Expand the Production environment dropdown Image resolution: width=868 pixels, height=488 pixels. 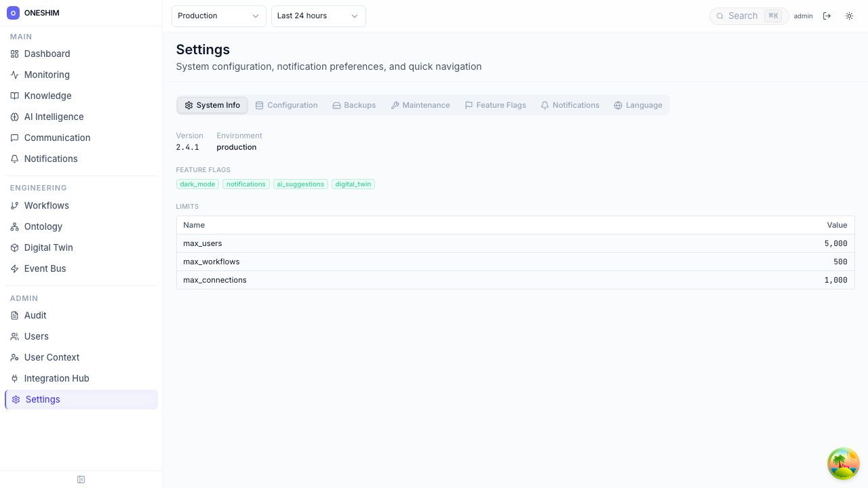pos(218,16)
